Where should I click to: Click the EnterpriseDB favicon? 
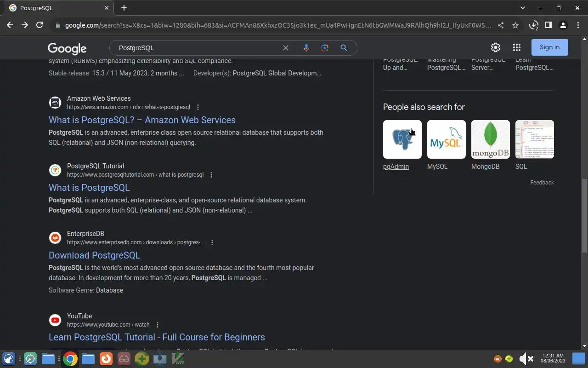[55, 238]
